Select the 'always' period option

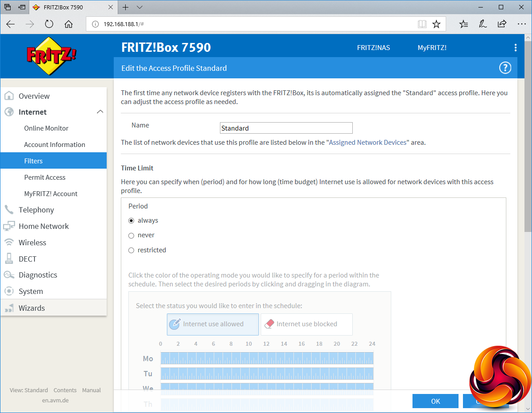click(x=131, y=220)
